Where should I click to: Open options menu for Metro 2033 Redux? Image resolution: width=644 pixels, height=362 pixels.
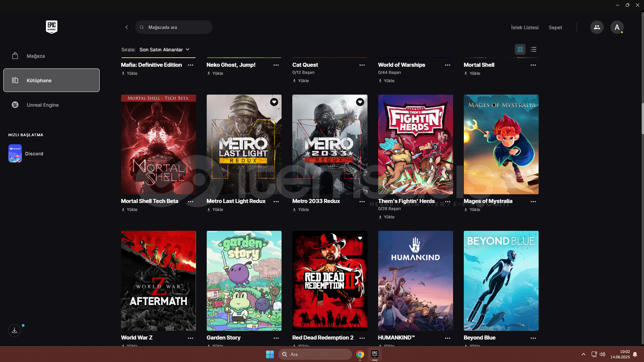click(x=362, y=202)
